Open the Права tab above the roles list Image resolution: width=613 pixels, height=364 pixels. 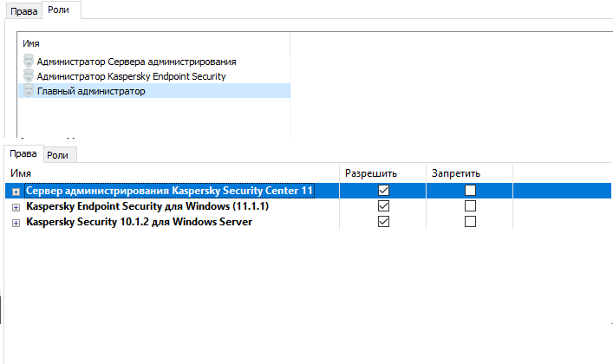coord(23,11)
